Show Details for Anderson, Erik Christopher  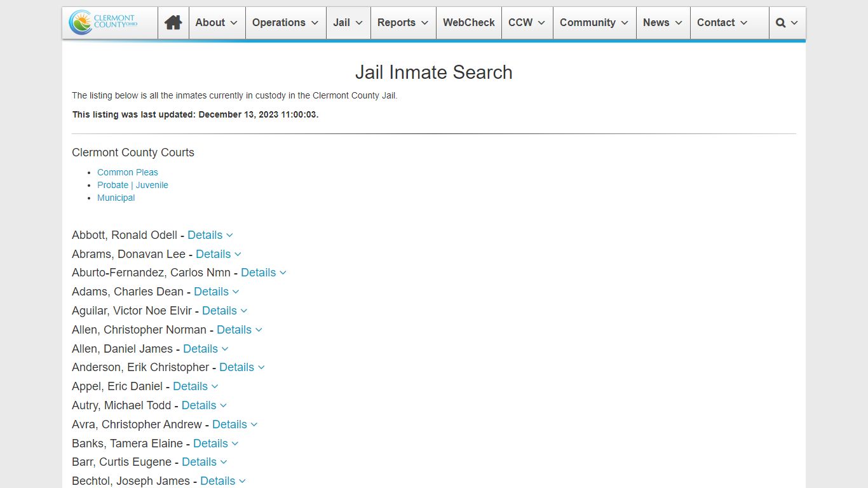click(242, 367)
